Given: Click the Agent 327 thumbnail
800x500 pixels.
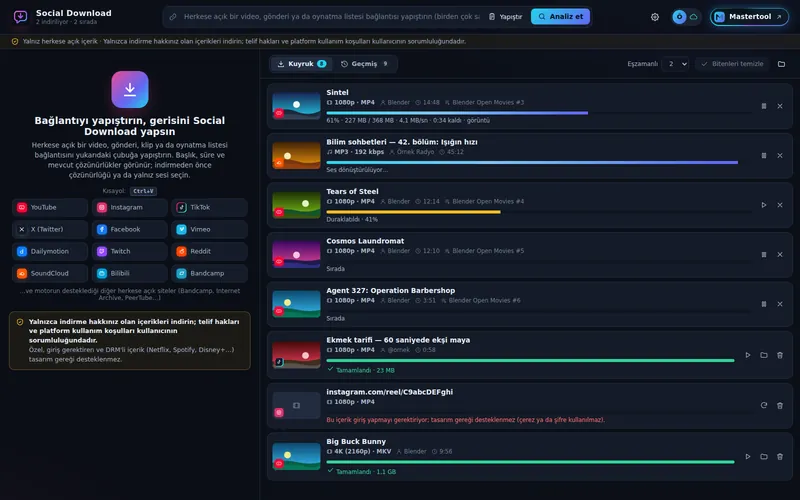Looking at the screenshot, I should 296,304.
